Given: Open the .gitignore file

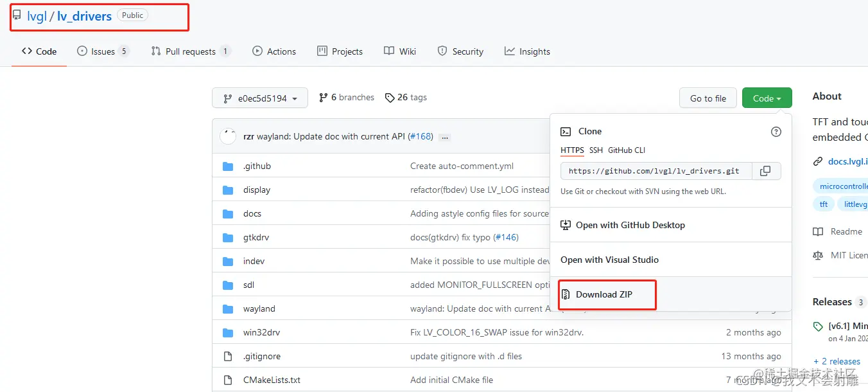Looking at the screenshot, I should click(x=262, y=356).
